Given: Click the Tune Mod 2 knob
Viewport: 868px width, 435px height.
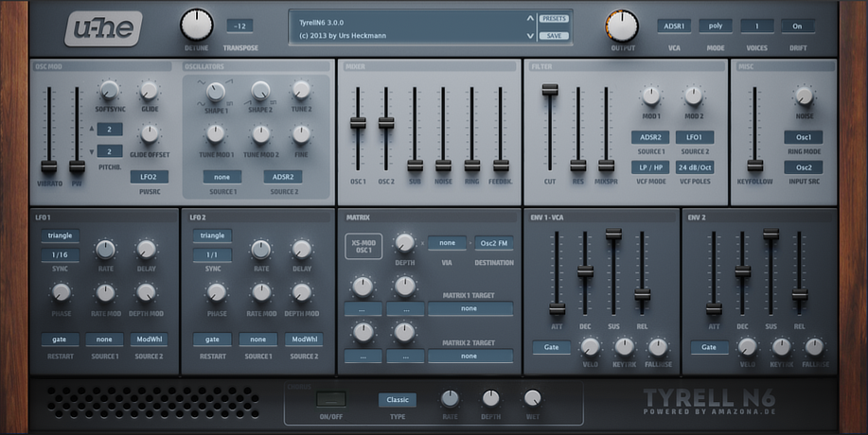Looking at the screenshot, I should point(260,134).
